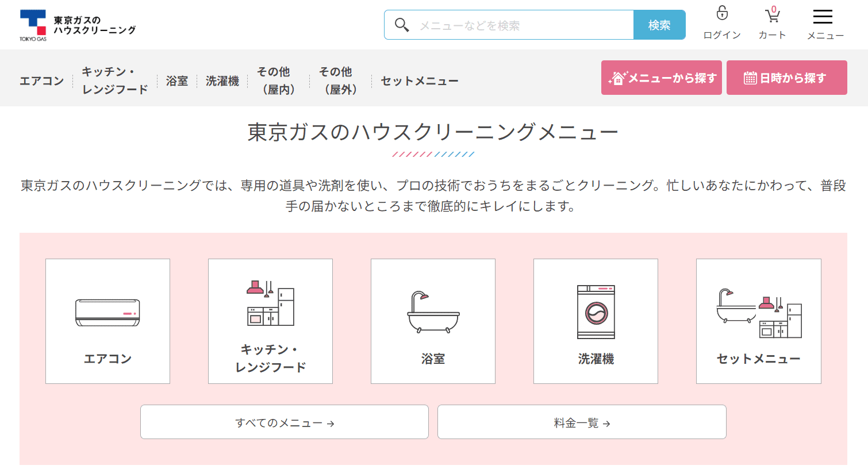
Task: Click the bathtub illustration
Action: (x=433, y=312)
